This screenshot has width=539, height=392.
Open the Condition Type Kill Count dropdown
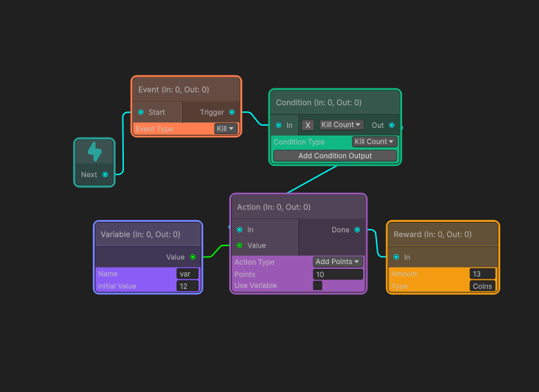coord(374,142)
